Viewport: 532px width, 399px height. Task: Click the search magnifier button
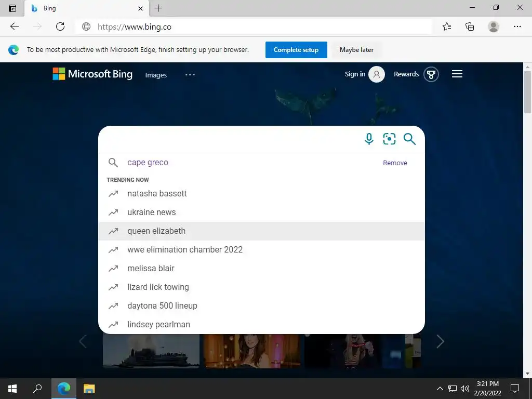[x=409, y=139]
